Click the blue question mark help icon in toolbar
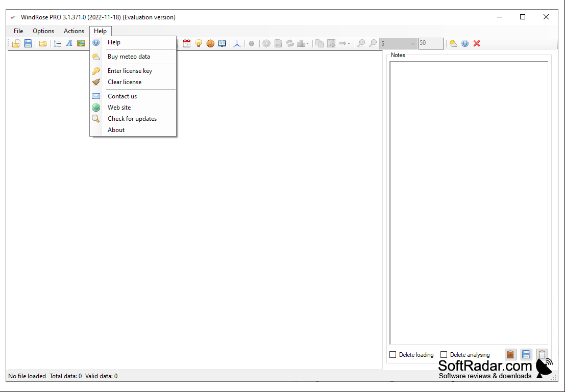 coord(465,43)
